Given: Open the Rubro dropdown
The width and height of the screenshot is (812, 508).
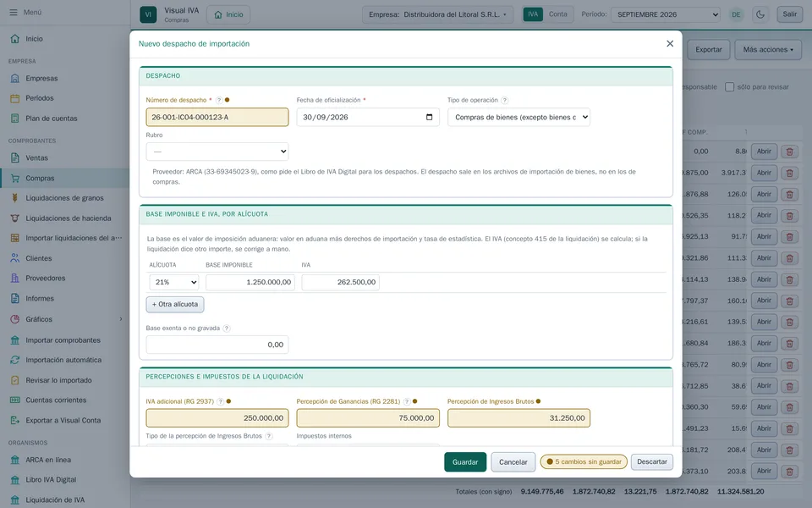Looking at the screenshot, I should (x=217, y=152).
